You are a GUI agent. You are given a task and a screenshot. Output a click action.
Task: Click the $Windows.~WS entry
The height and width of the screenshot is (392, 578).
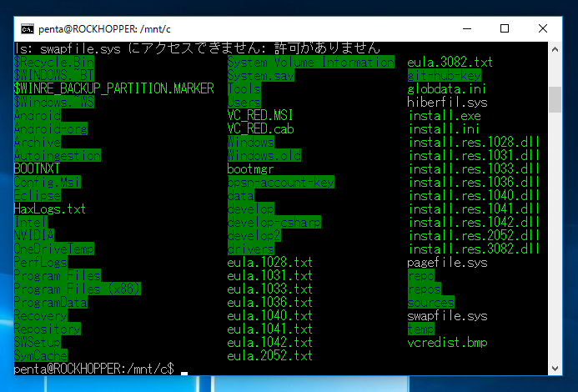coord(54,102)
